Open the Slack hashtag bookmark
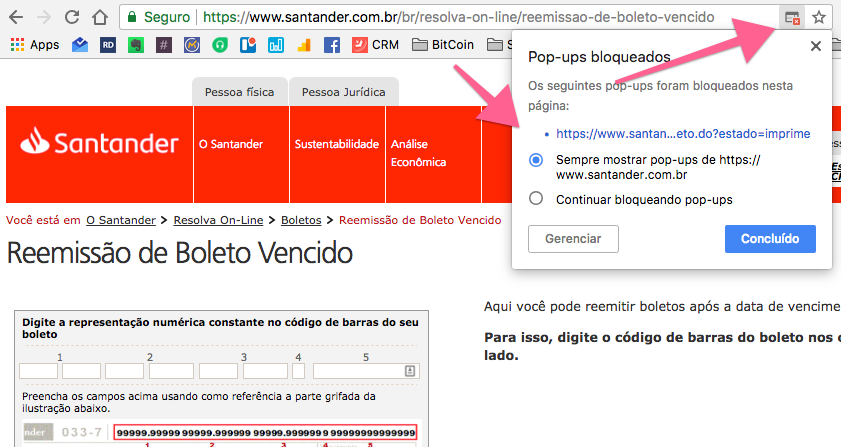The height and width of the screenshot is (447, 841). coord(164,45)
